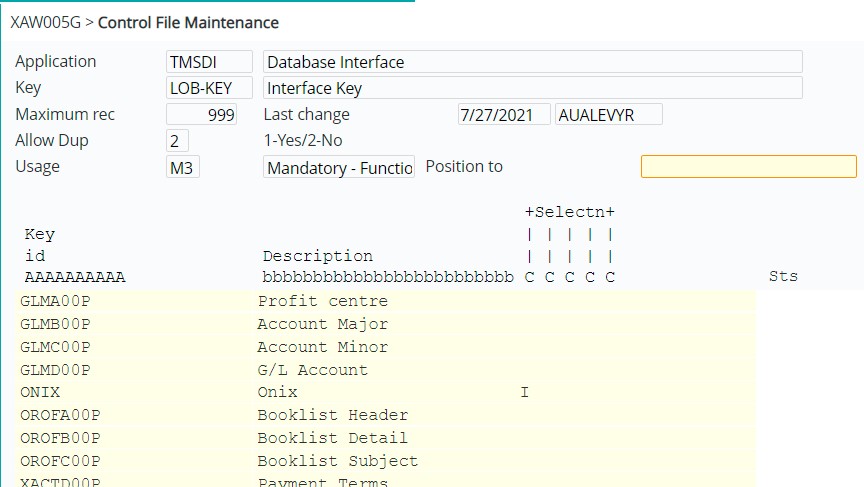Viewport: 864px width, 487px height.
Task: Click the AUALEVYR user field
Action: click(608, 115)
